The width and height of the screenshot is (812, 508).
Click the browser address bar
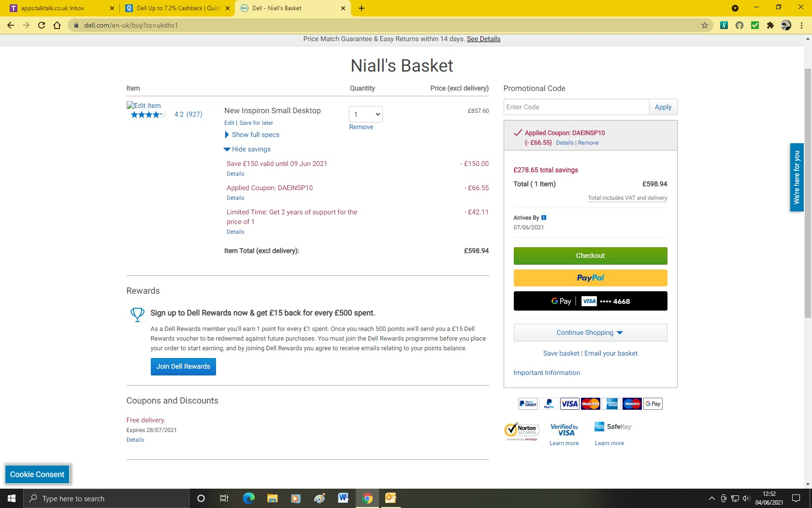tap(387, 25)
